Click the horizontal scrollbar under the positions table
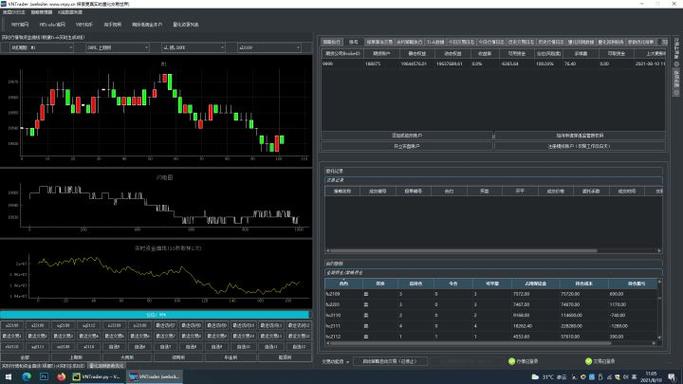Screen dimensions: 683x384 point(468,343)
